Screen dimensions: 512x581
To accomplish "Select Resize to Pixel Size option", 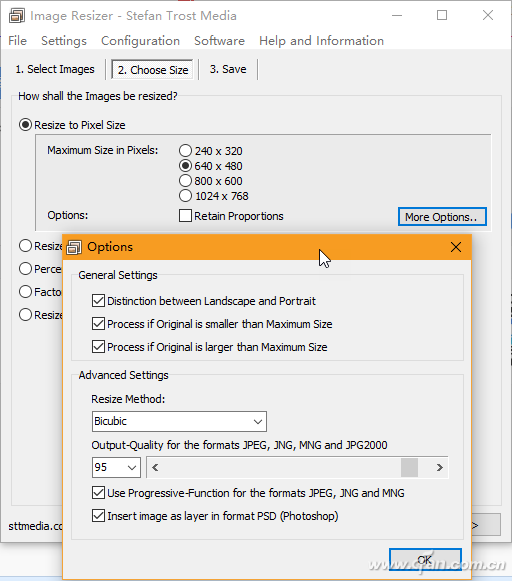I will click(72, 125).
